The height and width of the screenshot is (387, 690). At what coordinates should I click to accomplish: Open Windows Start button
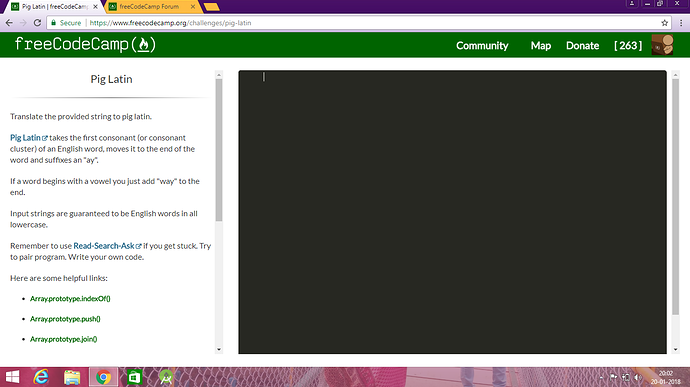12,377
